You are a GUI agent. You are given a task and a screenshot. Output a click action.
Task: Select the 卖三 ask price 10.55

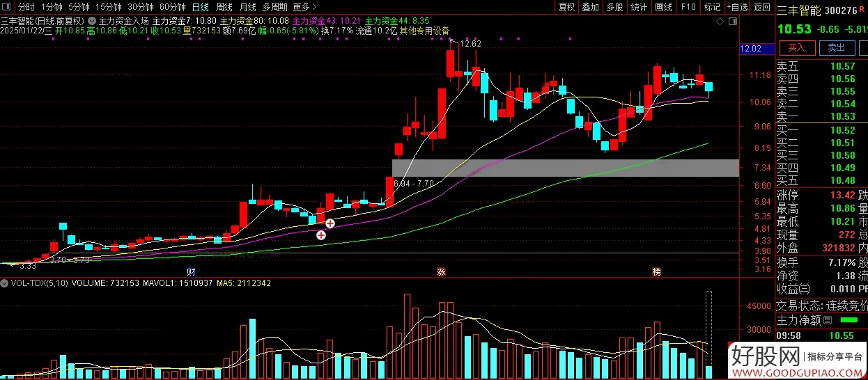pyautogui.click(x=842, y=91)
